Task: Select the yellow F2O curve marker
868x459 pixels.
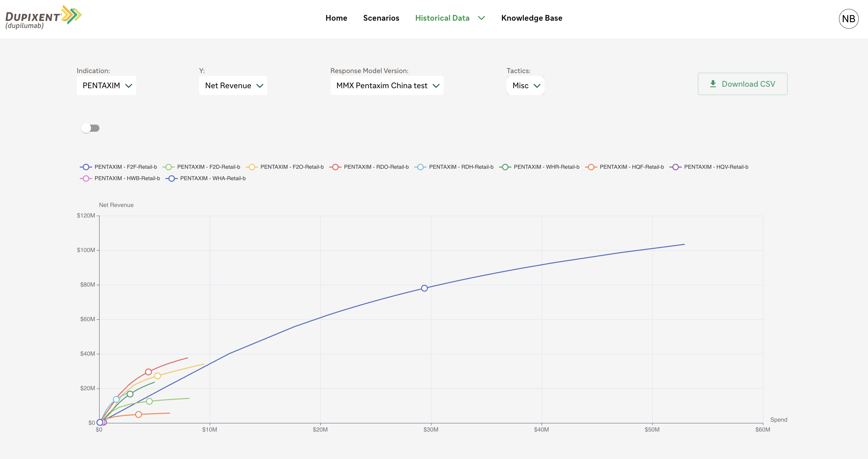Action: [x=157, y=376]
